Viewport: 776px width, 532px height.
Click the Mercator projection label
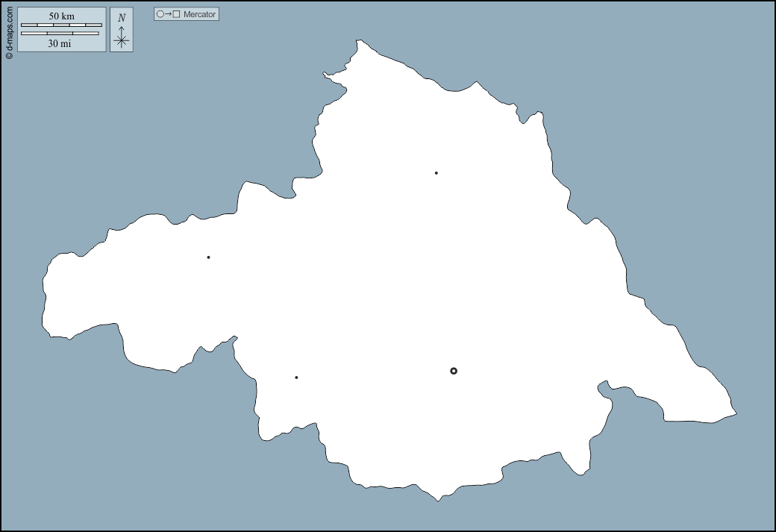[x=199, y=14]
